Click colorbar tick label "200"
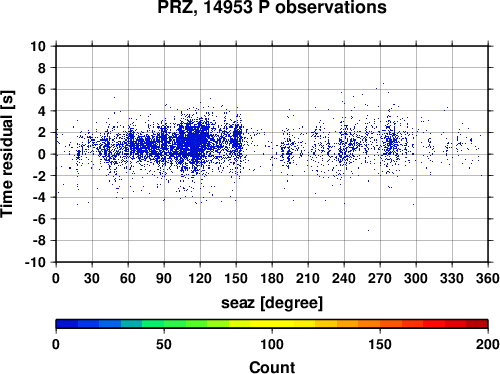This screenshot has width=500, height=374. pos(488,344)
